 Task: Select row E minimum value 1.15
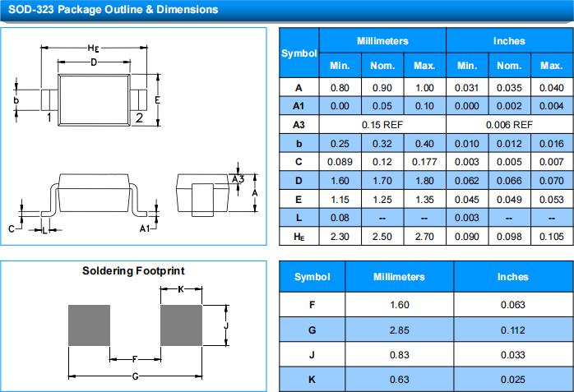tap(340, 200)
